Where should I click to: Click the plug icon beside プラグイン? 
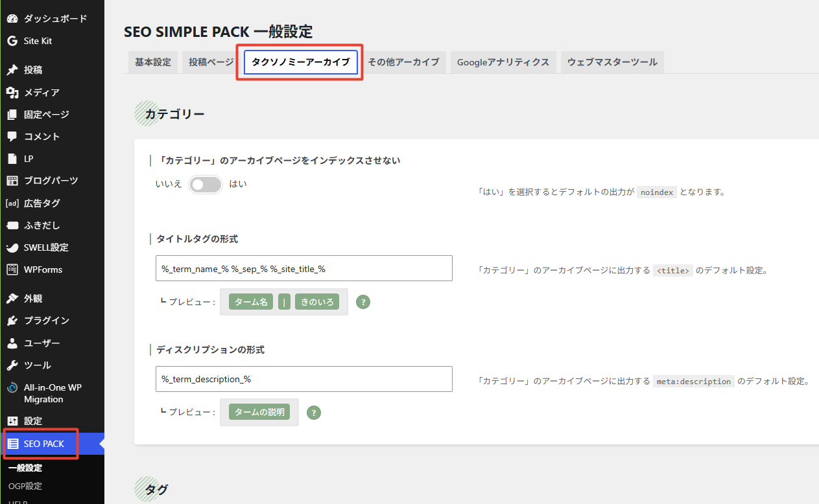pyautogui.click(x=12, y=321)
